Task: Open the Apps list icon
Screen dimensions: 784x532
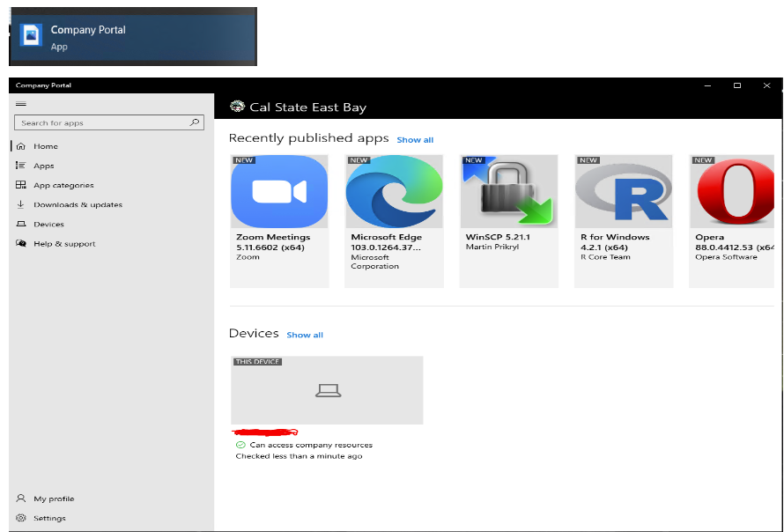Action: coord(20,166)
